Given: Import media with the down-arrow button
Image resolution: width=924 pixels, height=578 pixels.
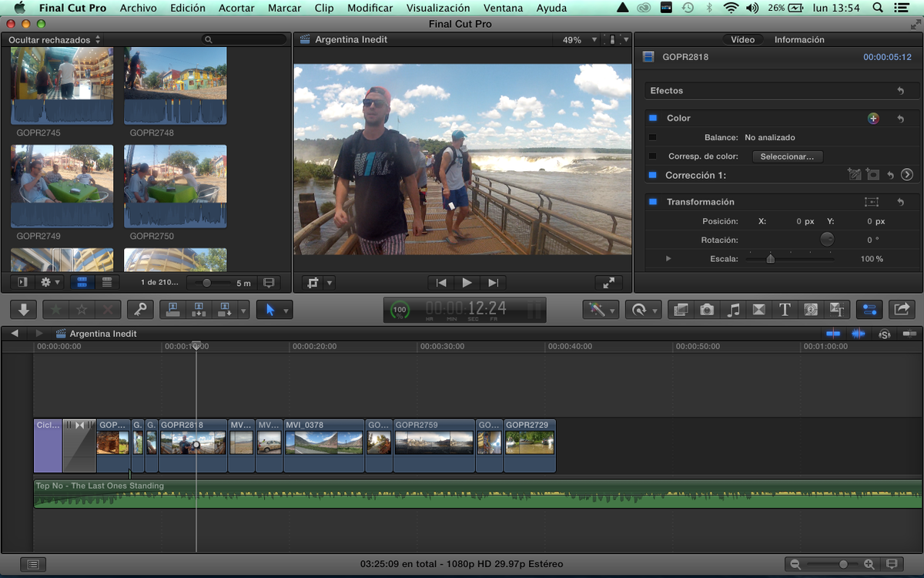Looking at the screenshot, I should [x=24, y=310].
